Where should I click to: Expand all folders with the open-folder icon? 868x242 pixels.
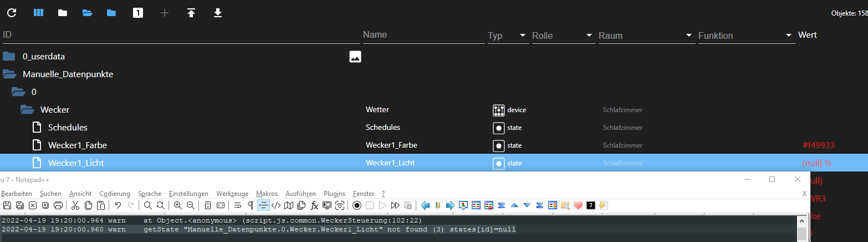(87, 13)
